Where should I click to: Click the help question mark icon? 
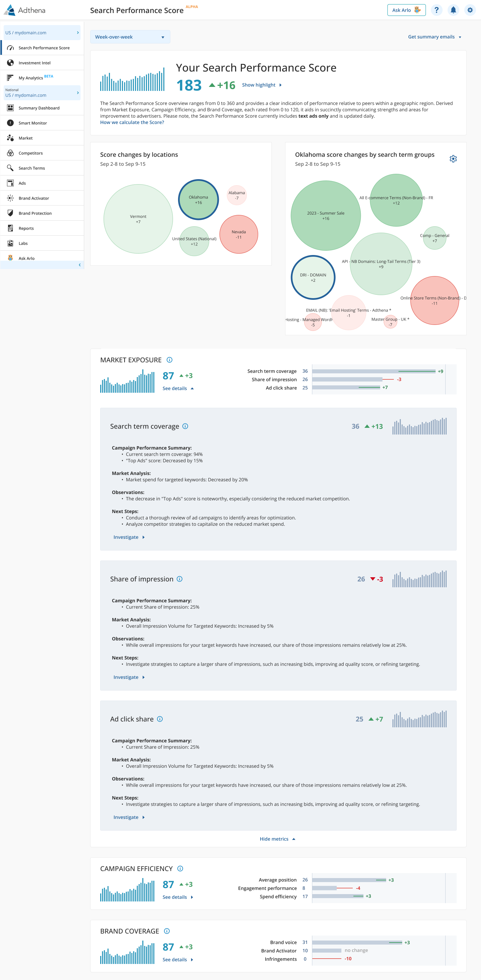(436, 10)
